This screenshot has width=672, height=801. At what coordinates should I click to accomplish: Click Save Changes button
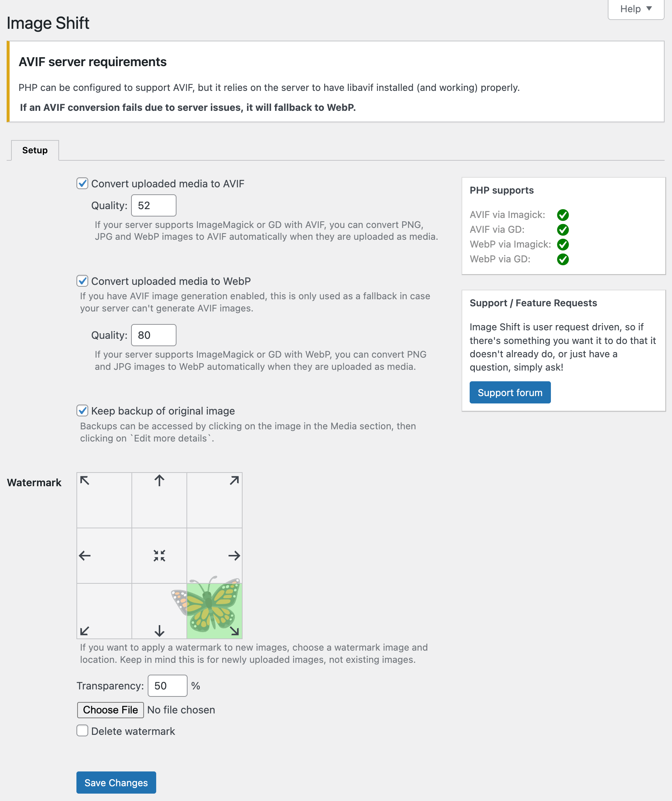116,783
